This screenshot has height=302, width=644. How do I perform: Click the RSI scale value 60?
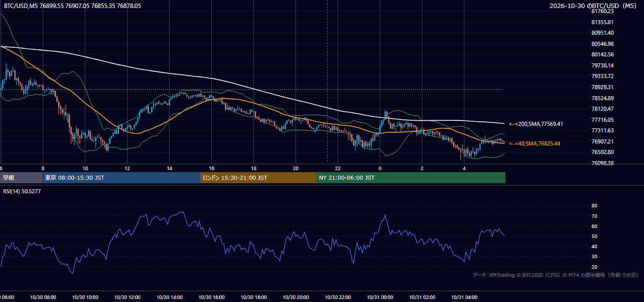[594, 226]
